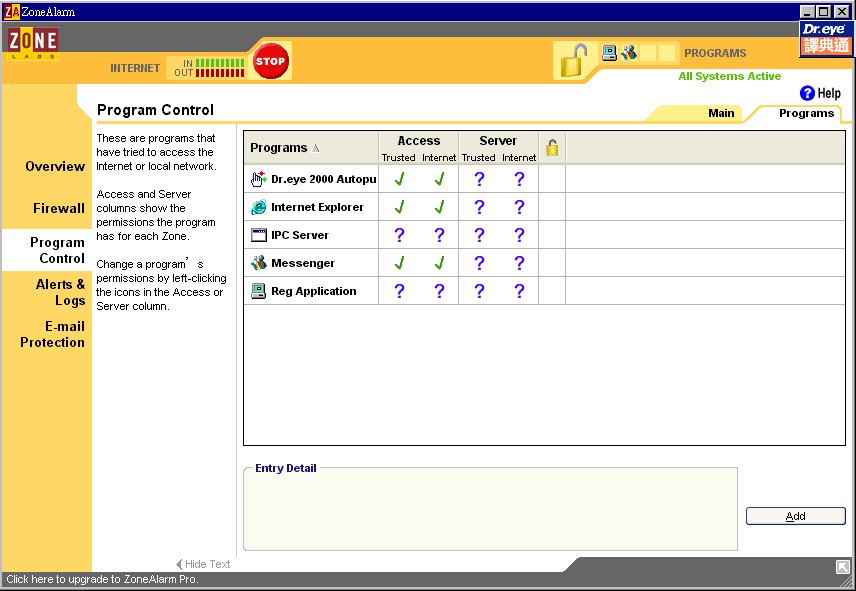Screen dimensions: 856x591
Task: Select the Internet Explorer program name
Action: (317, 207)
